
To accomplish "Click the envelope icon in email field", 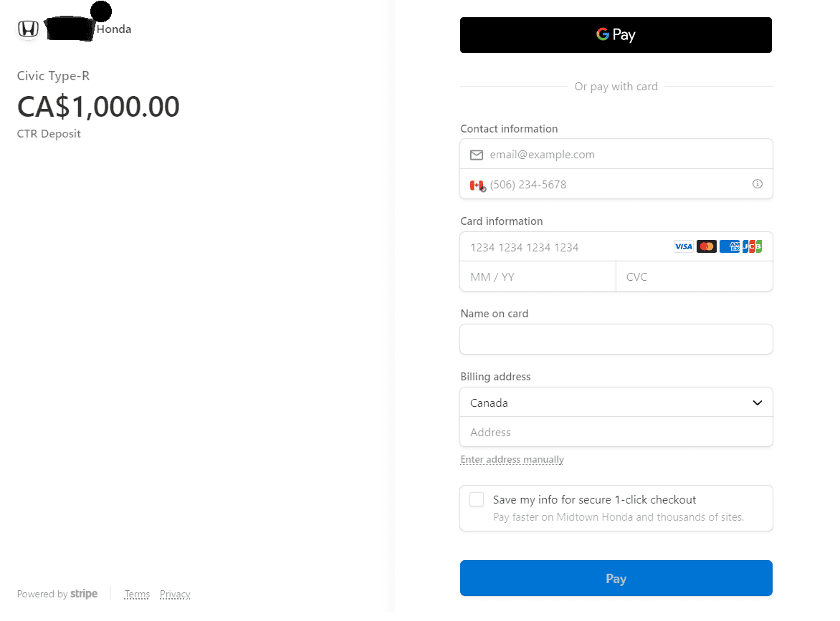I will (x=476, y=155).
